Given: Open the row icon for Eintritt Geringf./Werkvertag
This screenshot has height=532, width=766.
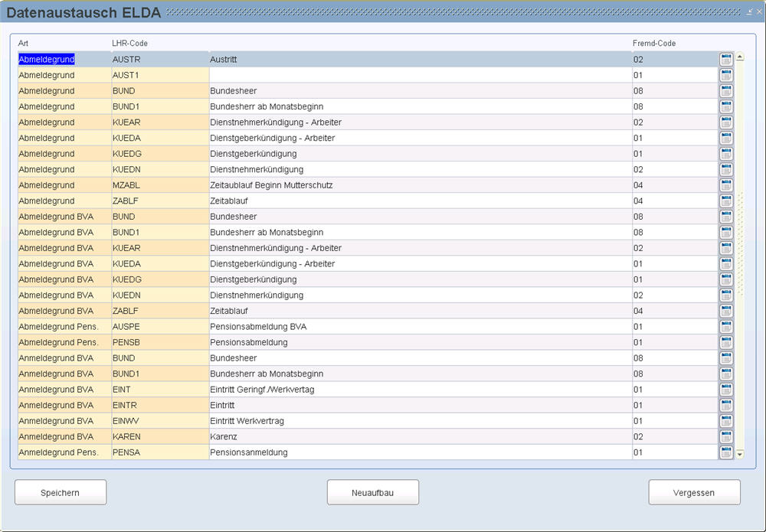Looking at the screenshot, I should click(725, 390).
